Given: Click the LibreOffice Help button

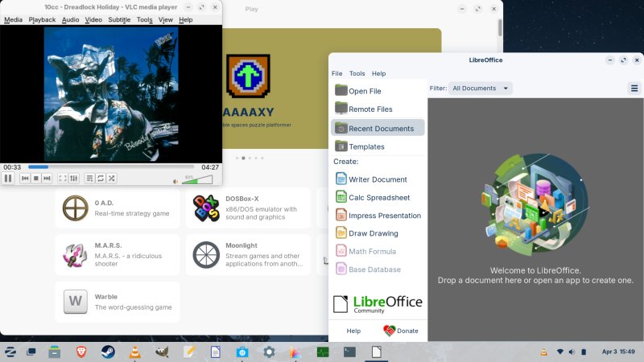Looking at the screenshot, I should coord(353,331).
